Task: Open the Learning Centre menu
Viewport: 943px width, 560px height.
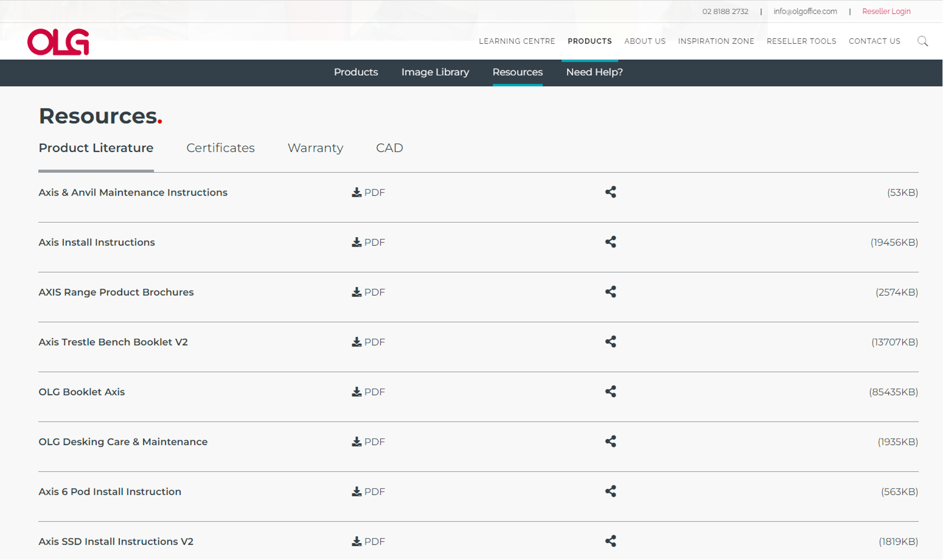Action: [x=517, y=41]
